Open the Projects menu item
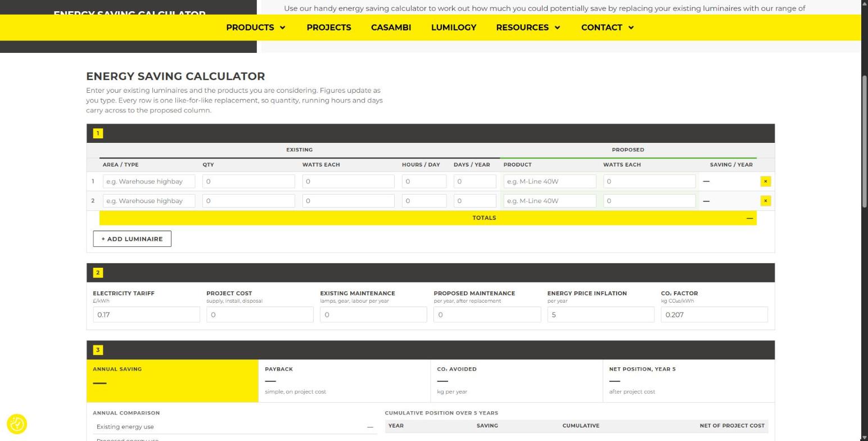The width and height of the screenshot is (868, 441). (x=329, y=28)
